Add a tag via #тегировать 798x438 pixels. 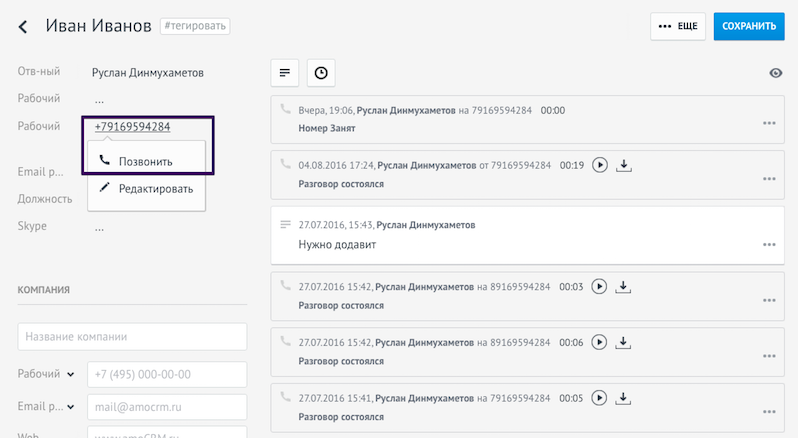click(195, 26)
